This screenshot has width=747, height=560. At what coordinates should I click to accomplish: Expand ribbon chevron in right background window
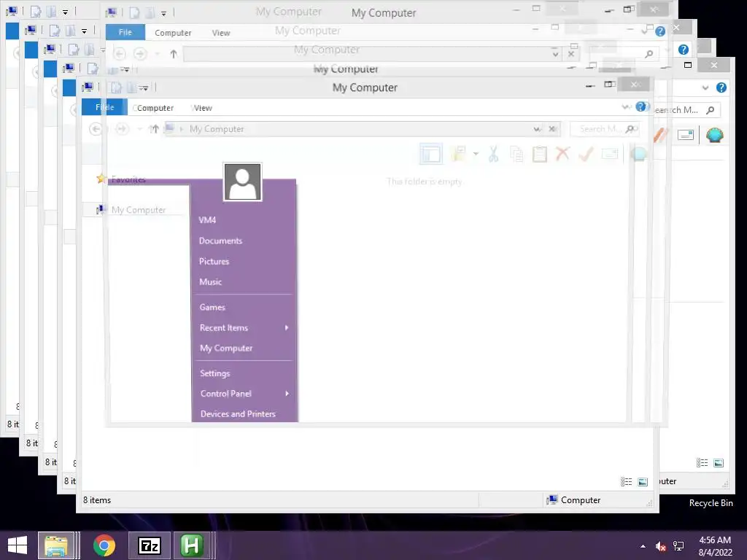705,87
